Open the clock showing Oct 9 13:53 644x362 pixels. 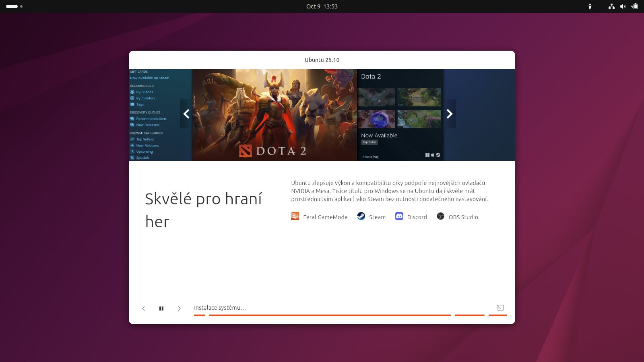(x=322, y=6)
